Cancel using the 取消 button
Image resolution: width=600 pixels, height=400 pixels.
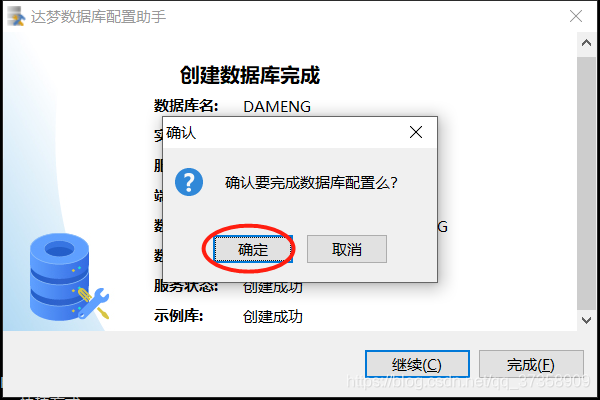coord(347,249)
